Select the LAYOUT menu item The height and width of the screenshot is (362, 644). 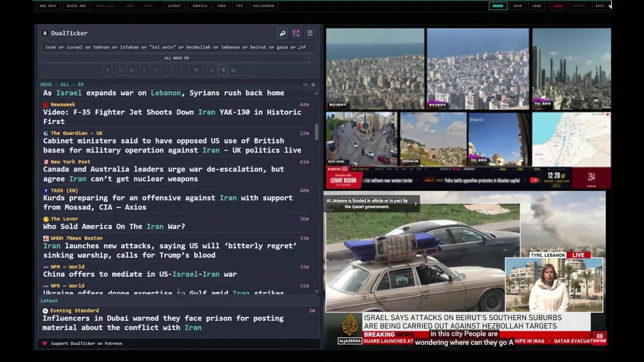174,6
